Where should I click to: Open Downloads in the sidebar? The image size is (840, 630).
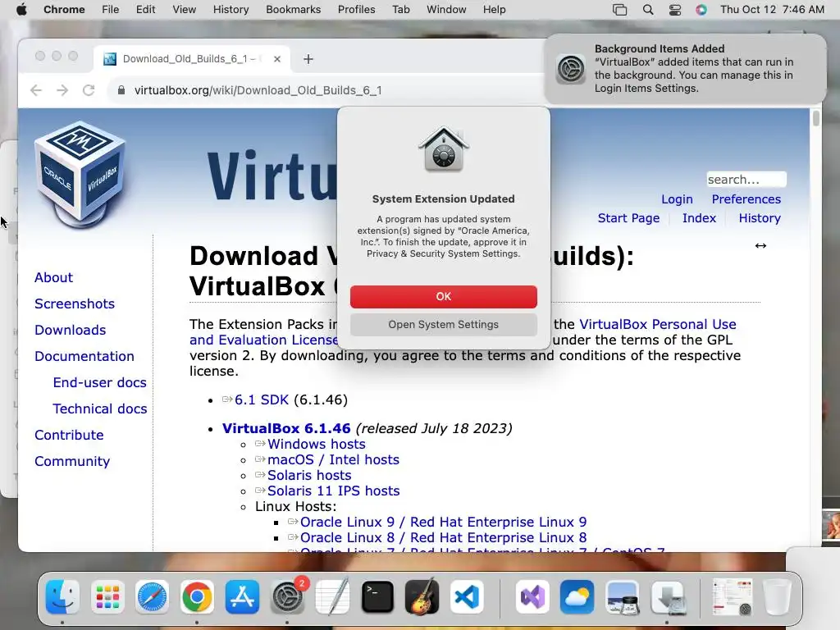(71, 330)
